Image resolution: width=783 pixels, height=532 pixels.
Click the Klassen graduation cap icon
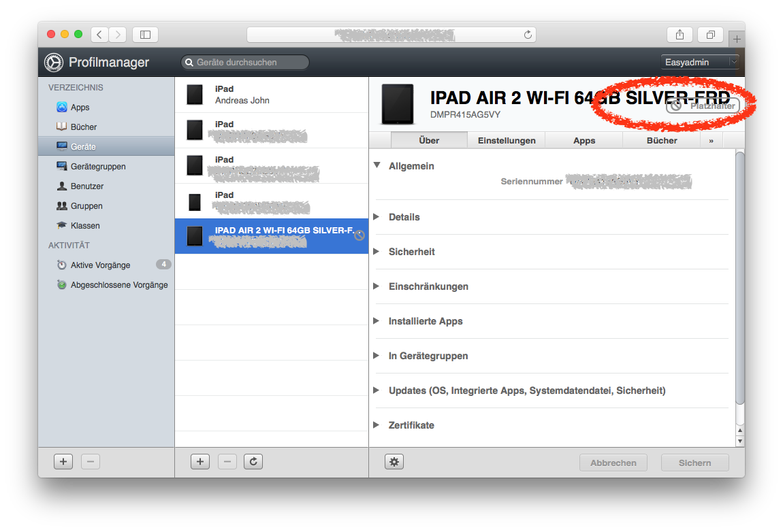tap(62, 226)
